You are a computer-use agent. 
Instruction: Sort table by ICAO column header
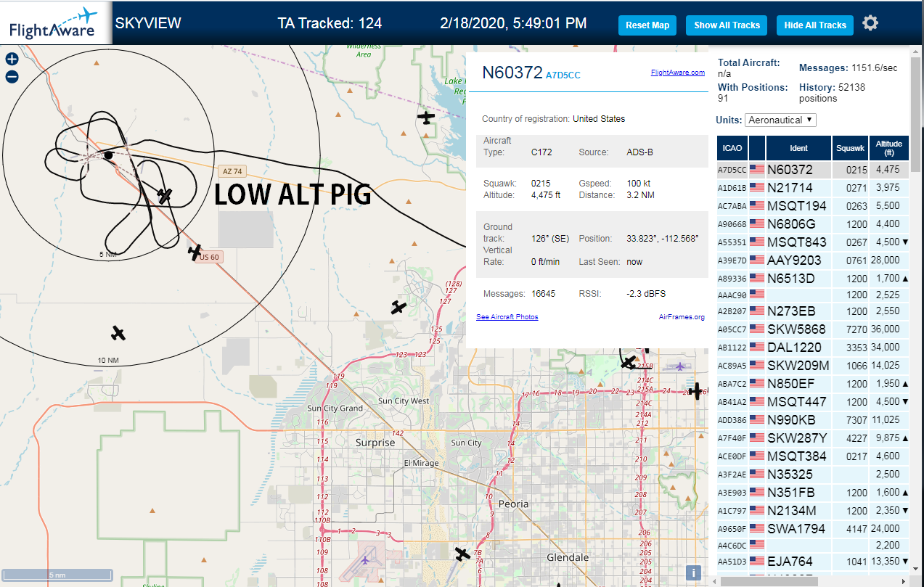[x=732, y=148]
